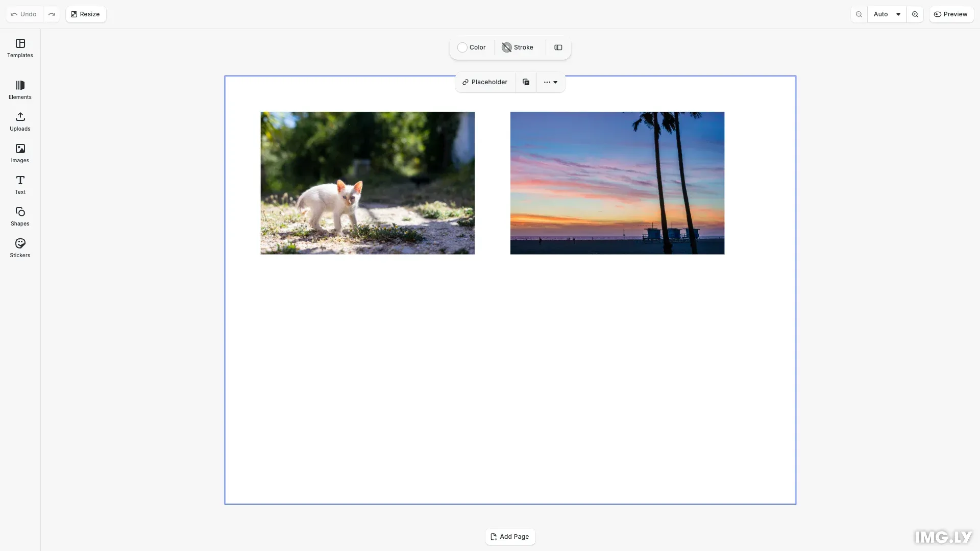Viewport: 980px width, 551px height.
Task: Select the Text tool
Action: [19, 184]
